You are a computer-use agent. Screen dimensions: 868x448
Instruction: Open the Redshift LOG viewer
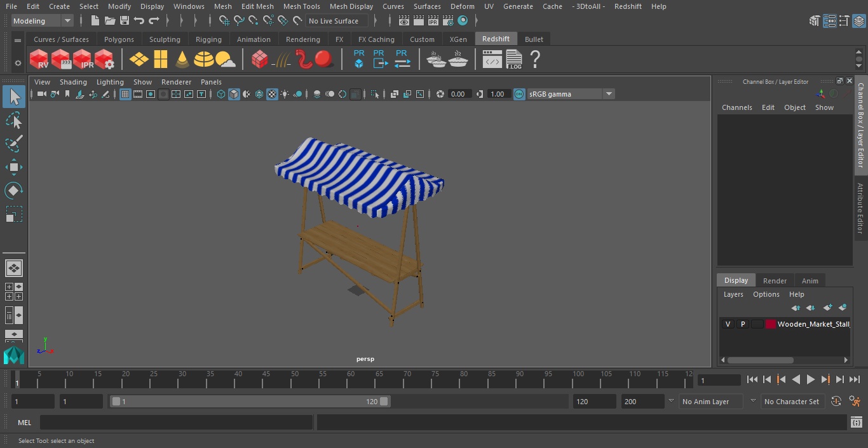pyautogui.click(x=513, y=60)
